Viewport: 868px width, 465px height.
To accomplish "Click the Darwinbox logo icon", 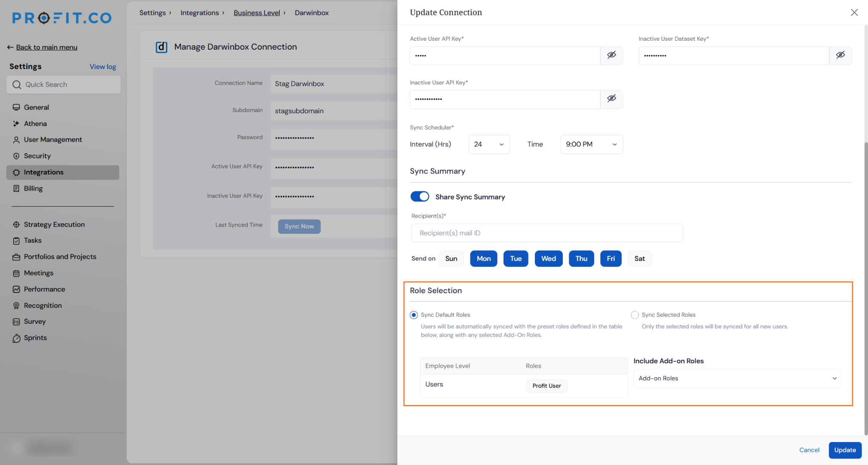I will point(161,47).
